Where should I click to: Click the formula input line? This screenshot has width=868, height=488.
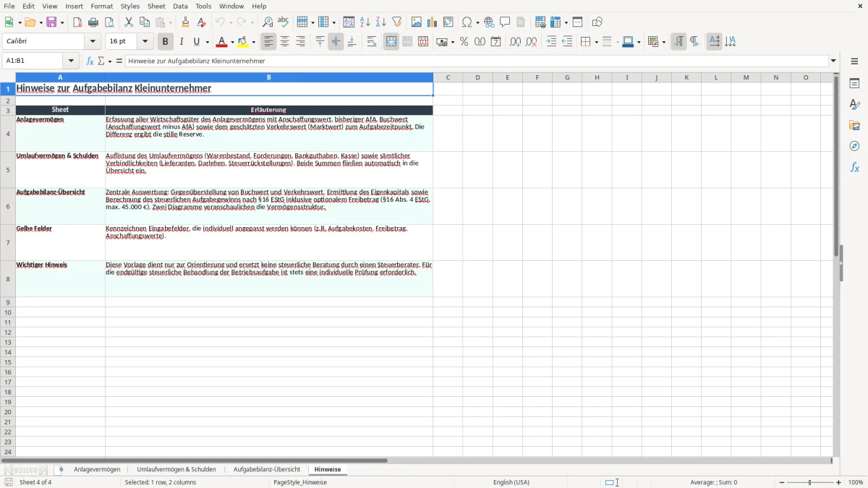477,61
